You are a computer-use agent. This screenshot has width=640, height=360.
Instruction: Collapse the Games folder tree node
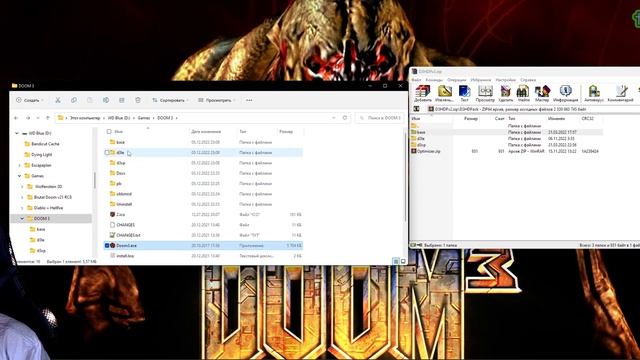point(20,176)
